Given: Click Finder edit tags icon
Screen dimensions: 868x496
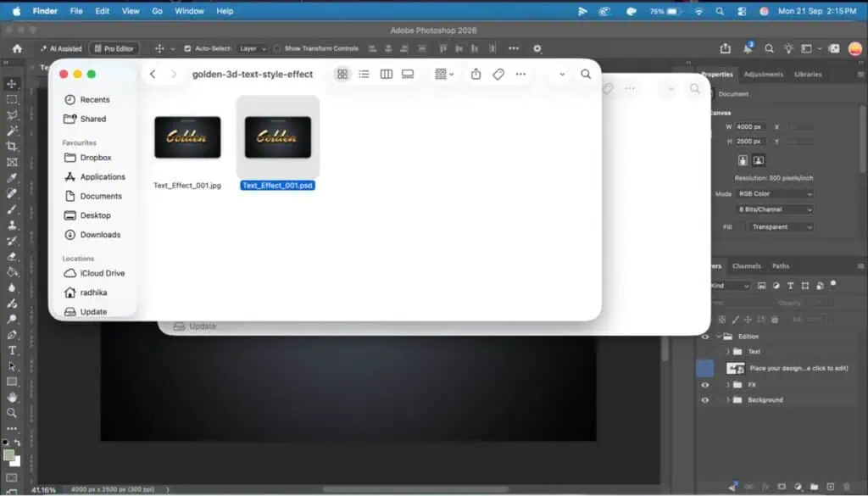Looking at the screenshot, I should pyautogui.click(x=498, y=74).
